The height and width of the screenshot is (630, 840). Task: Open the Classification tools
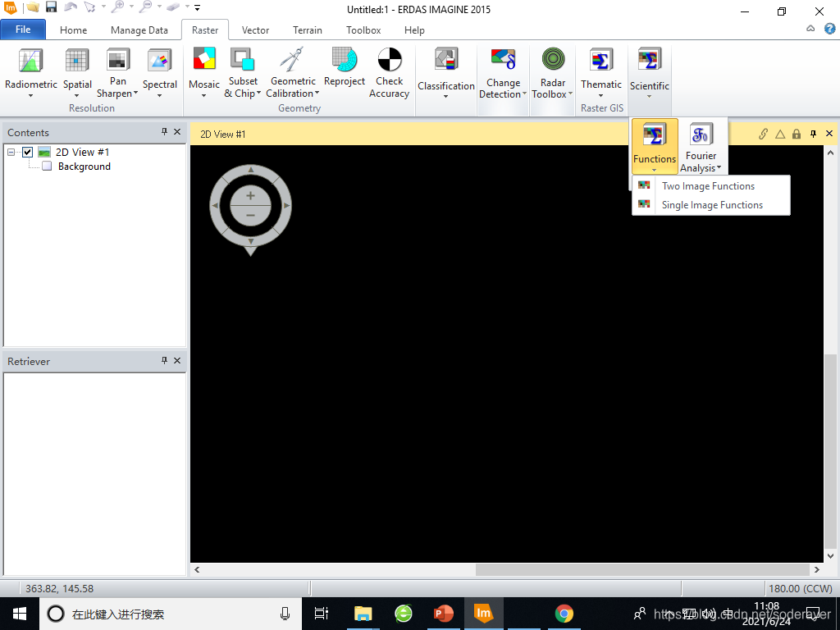click(x=445, y=72)
